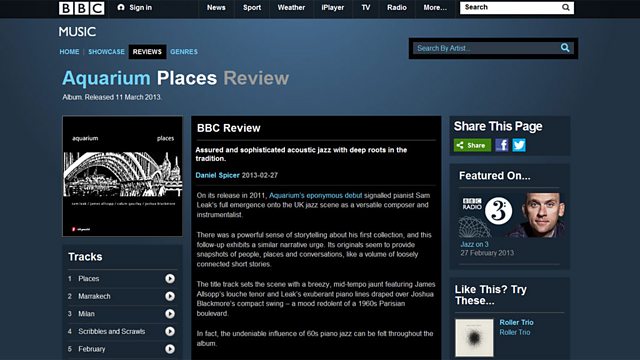Select the Scribbles and Scrawls track name
640x360 pixels.
pyautogui.click(x=111, y=331)
